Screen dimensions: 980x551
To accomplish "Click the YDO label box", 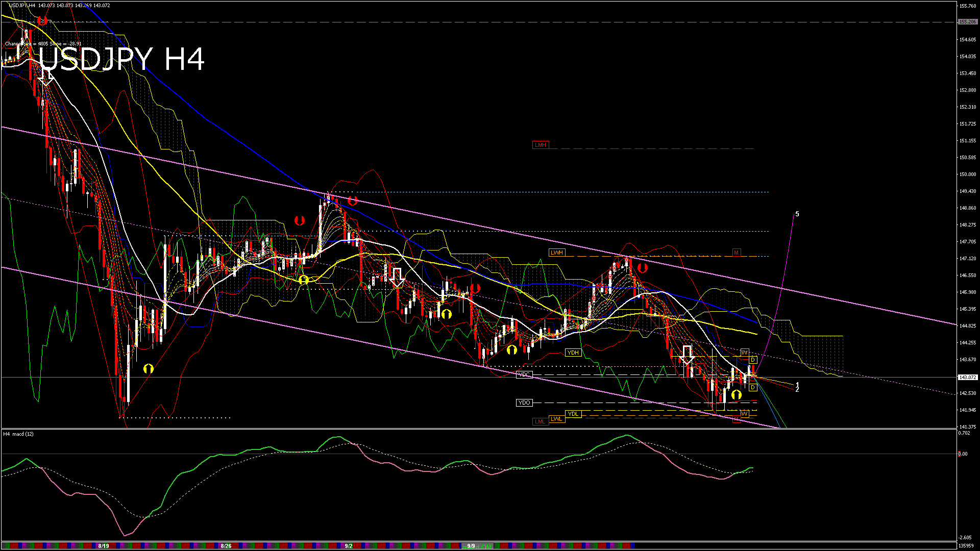I will pos(524,403).
